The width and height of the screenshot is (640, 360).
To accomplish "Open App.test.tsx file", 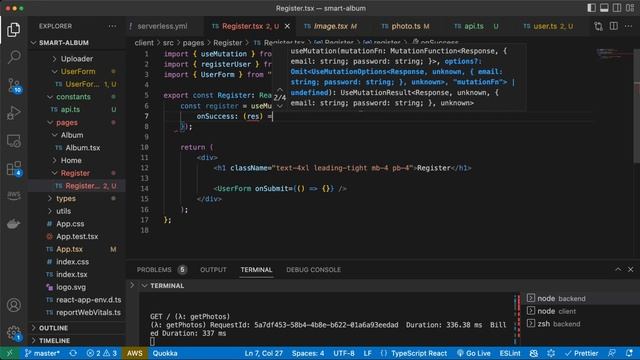I will tap(77, 236).
